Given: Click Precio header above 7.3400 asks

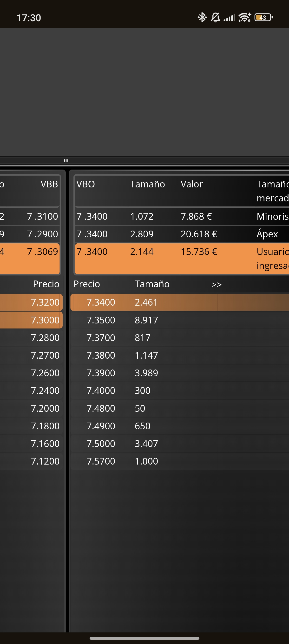Looking at the screenshot, I should pyautogui.click(x=87, y=284).
